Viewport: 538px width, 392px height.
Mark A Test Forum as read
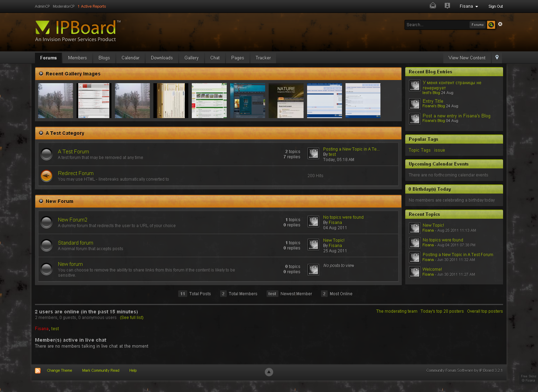click(46, 154)
